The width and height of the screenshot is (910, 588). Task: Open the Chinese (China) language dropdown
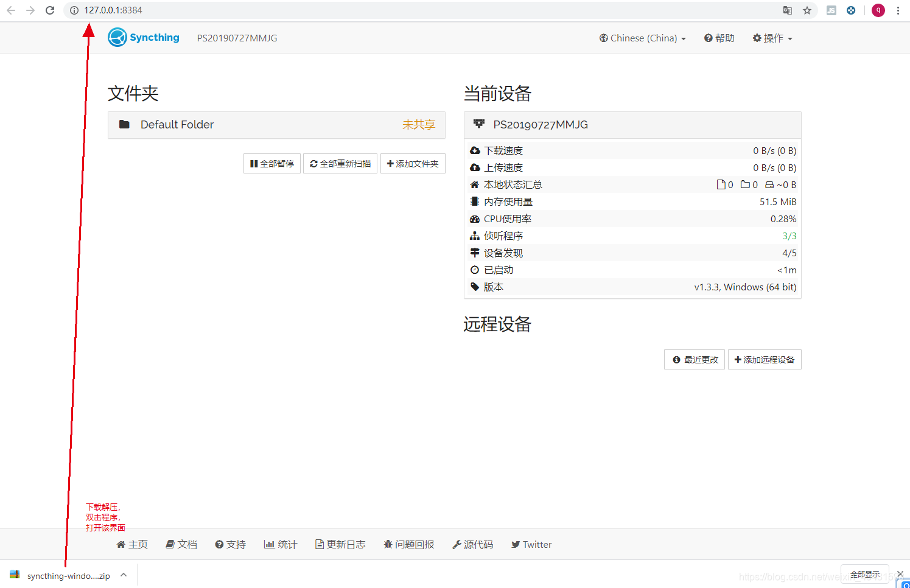tap(642, 38)
